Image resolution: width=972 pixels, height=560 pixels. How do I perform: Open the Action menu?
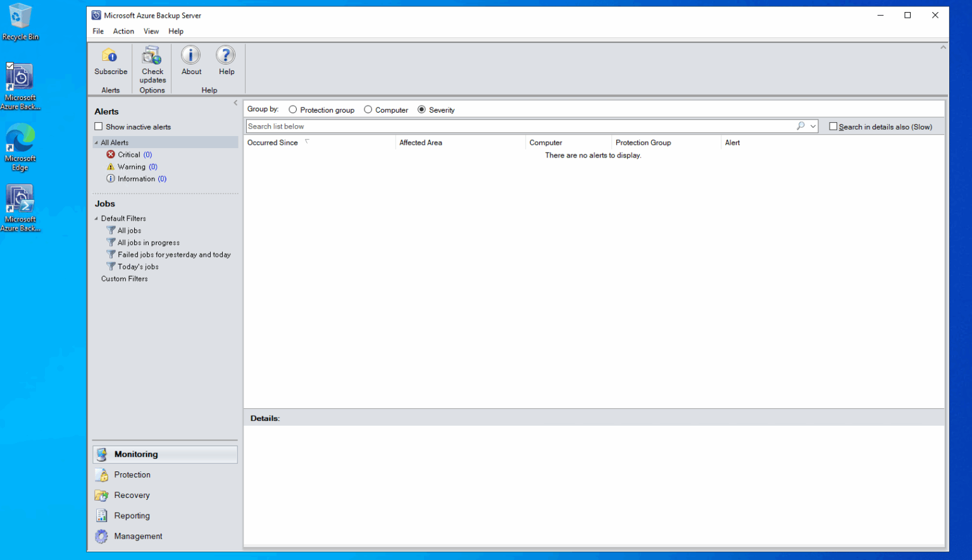click(123, 31)
